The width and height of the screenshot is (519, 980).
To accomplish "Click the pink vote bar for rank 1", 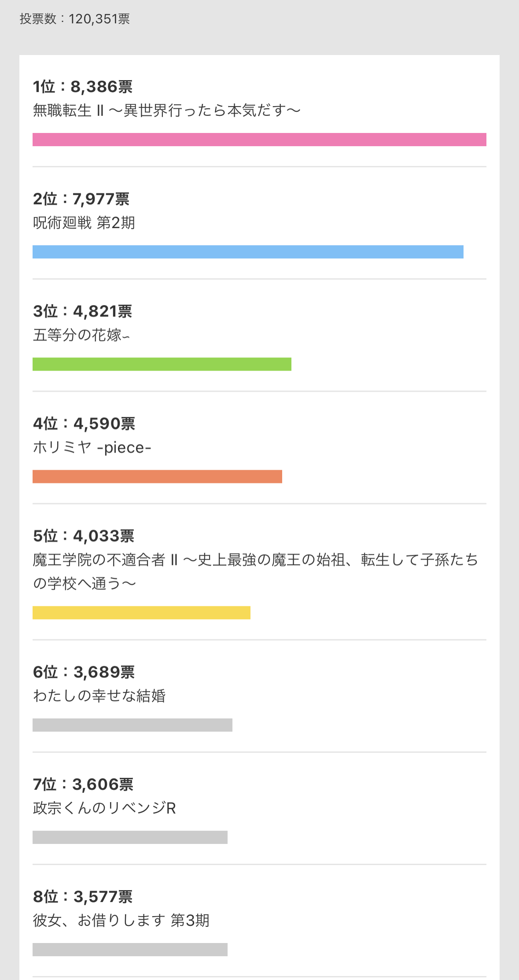I will tap(259, 140).
